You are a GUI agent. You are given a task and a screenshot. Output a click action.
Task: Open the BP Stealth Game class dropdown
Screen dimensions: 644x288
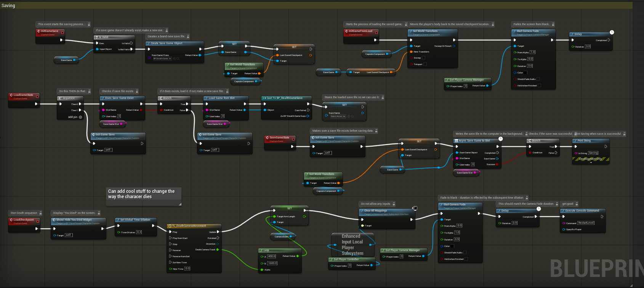pos(162,59)
